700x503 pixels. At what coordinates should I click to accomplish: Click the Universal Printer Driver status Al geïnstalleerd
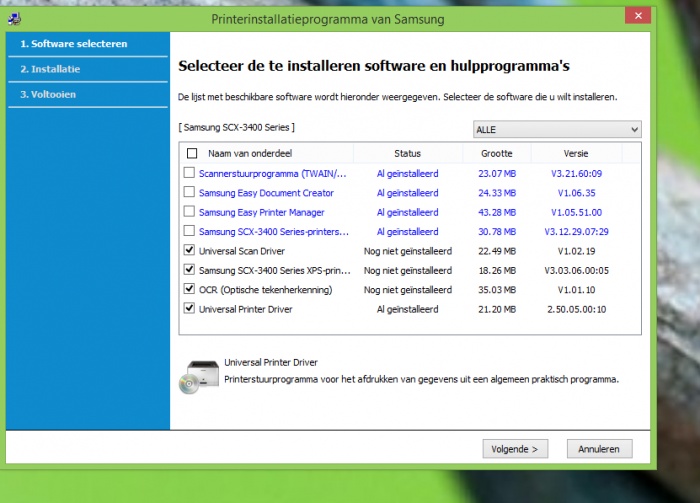[408, 309]
